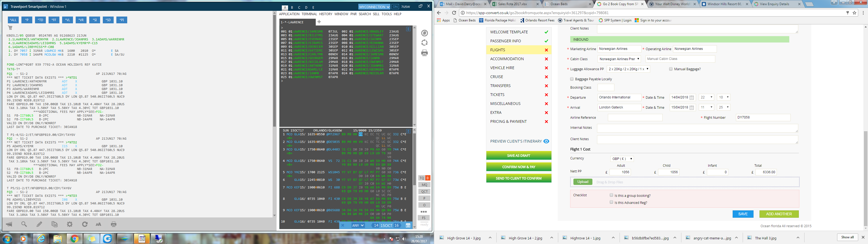This screenshot has height=244, width=868.
Task: Reload the page in Chrome
Action: (x=454, y=13)
